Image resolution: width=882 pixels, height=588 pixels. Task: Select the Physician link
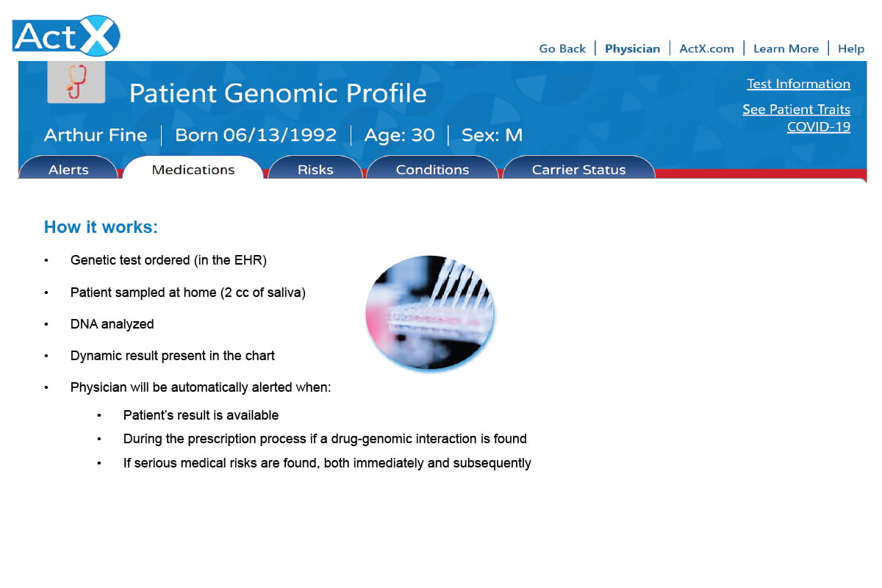click(632, 49)
